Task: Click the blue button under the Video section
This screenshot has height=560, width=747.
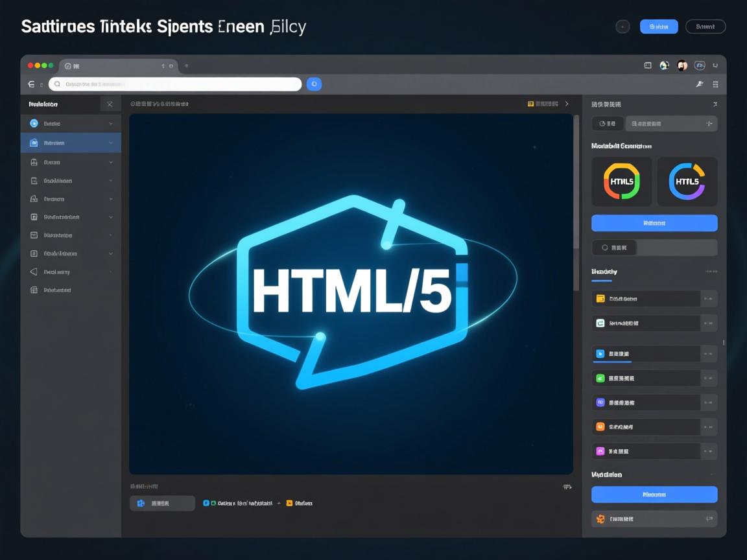Action: (654, 495)
